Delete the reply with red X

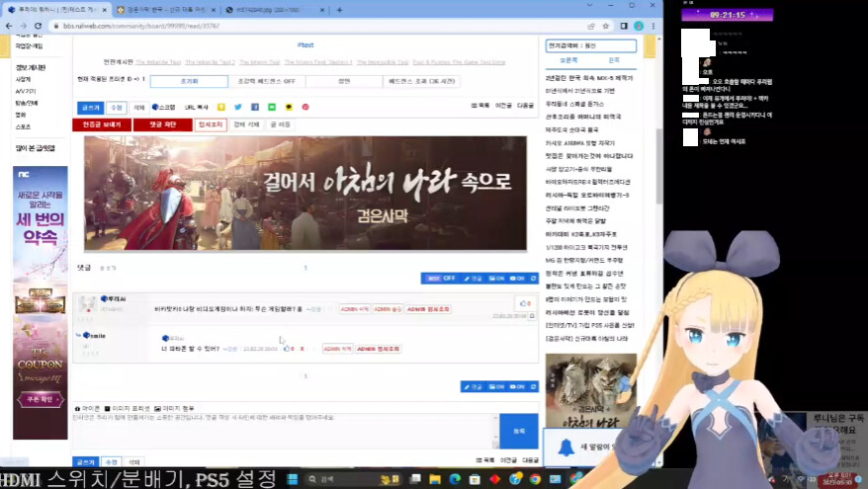pyautogui.click(x=302, y=349)
